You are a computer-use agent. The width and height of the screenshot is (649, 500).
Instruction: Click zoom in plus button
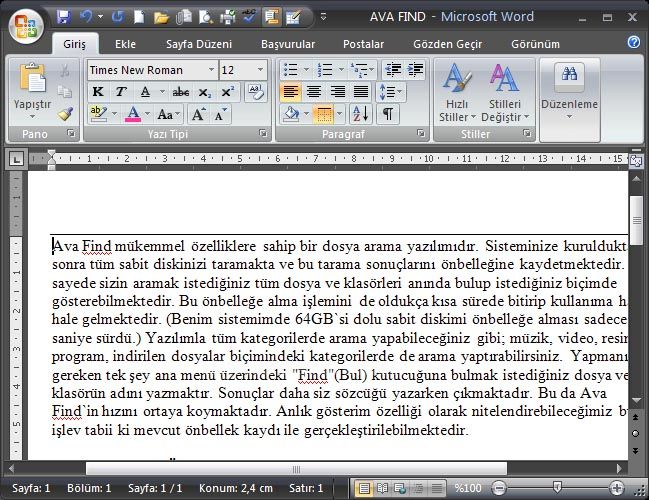coord(617,488)
